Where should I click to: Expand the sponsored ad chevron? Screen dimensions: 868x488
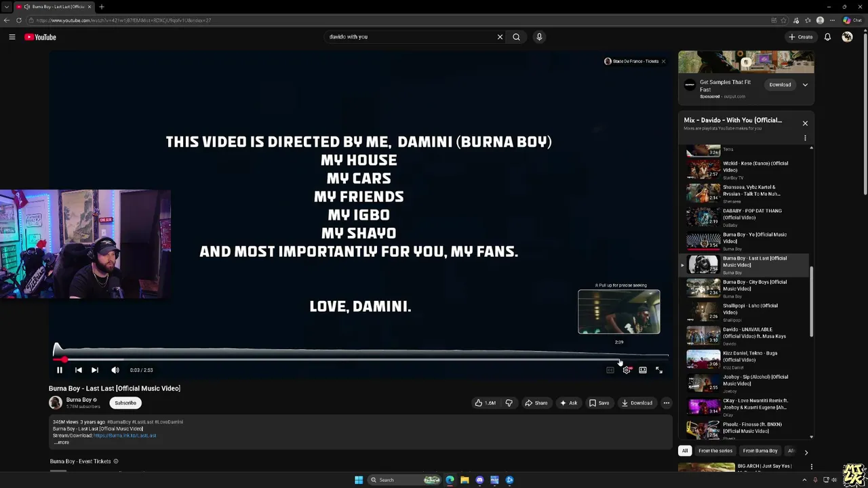[x=805, y=85]
